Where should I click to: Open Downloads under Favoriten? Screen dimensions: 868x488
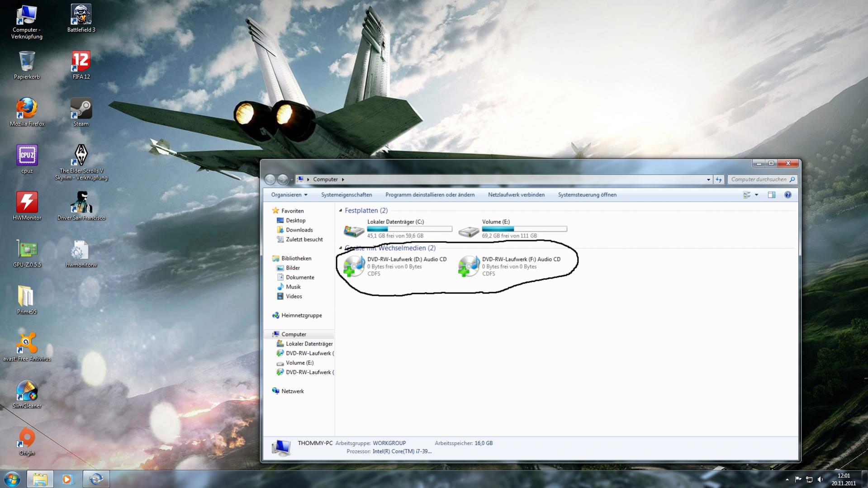click(294, 230)
